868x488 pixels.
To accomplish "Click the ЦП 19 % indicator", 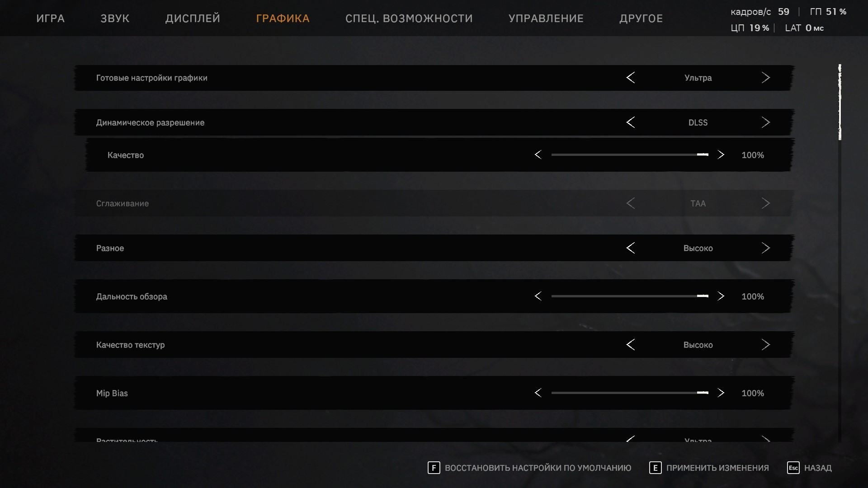I will tap(750, 28).
